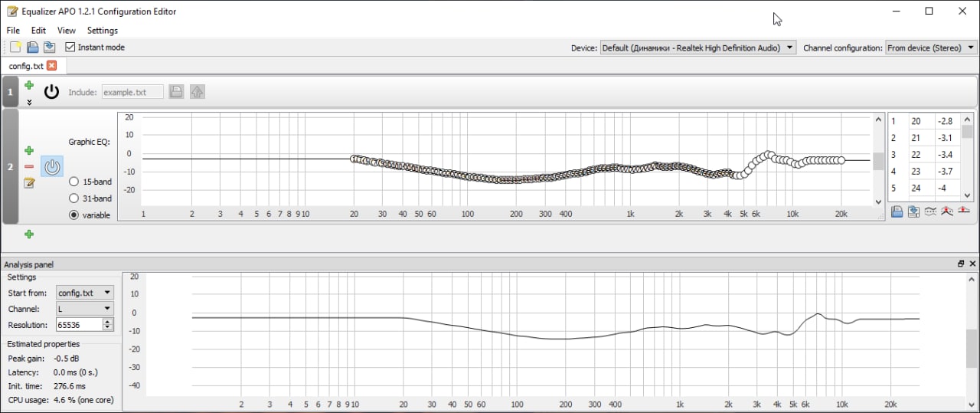Screen dimensions: 980x413
Task: Open the Channel configuration dropdown
Action: coord(931,48)
